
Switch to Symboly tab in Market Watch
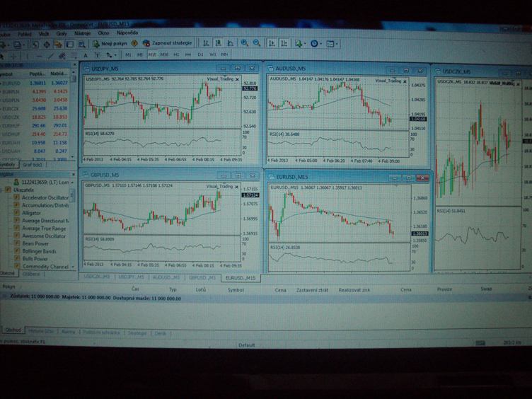8,165
